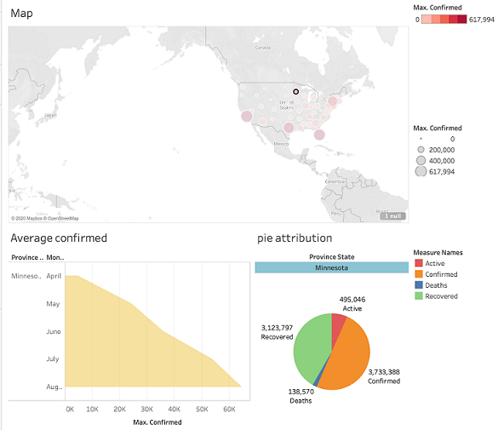Image resolution: width=504 pixels, height=430 pixels.
Task: Select the Recovered green legend swatch
Action: click(419, 296)
